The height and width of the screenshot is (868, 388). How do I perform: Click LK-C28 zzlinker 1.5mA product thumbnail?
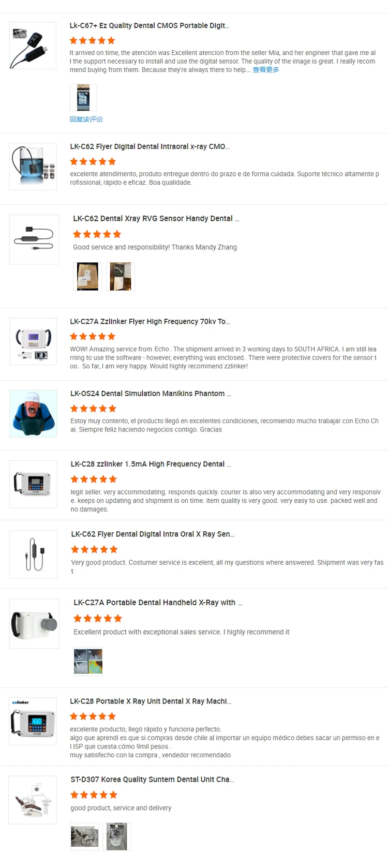[x=33, y=484]
